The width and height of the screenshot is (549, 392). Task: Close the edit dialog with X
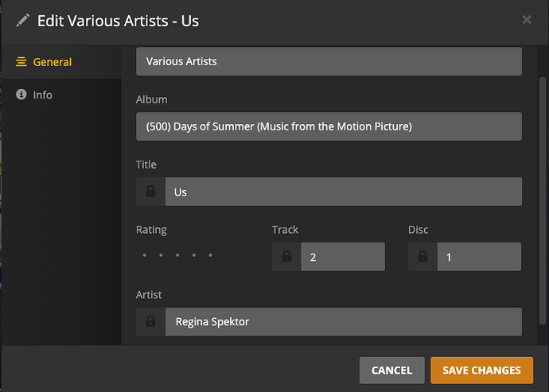[x=527, y=20]
